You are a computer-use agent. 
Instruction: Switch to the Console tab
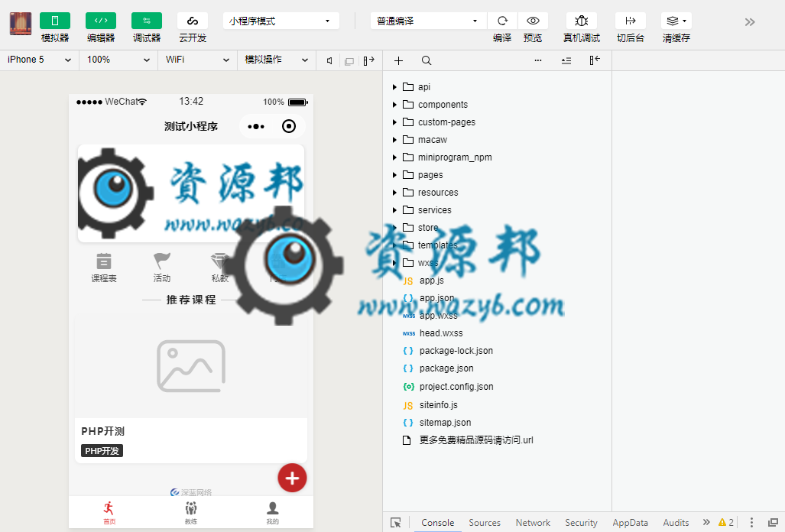(437, 523)
